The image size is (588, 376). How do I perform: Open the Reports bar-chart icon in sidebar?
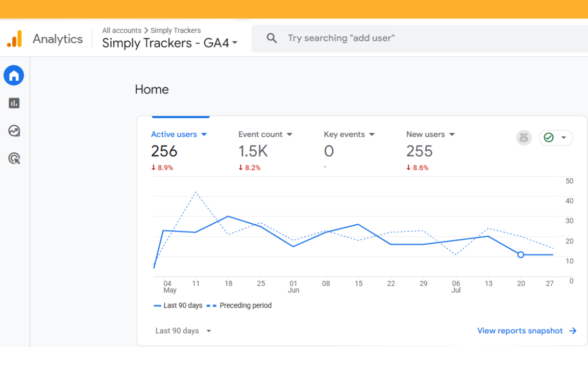[14, 103]
